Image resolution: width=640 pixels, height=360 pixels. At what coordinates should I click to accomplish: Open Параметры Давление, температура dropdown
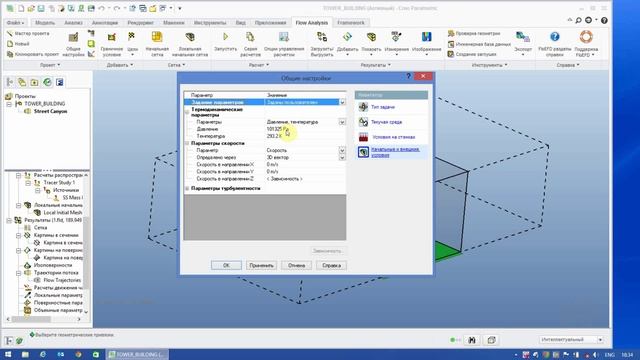click(x=342, y=122)
